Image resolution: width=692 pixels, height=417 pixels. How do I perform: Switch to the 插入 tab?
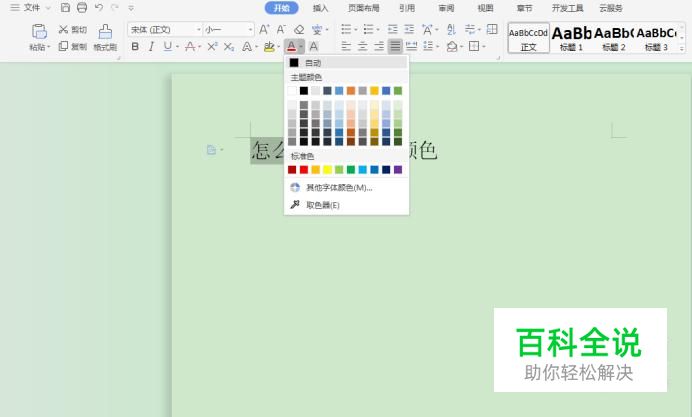click(320, 8)
